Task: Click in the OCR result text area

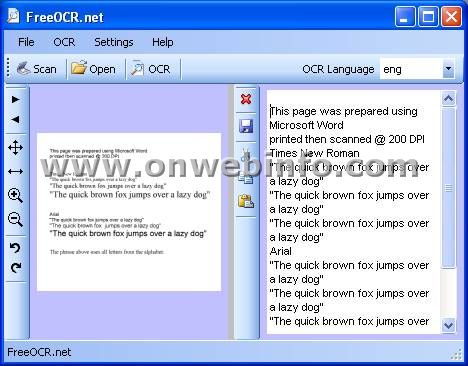Action: click(353, 212)
